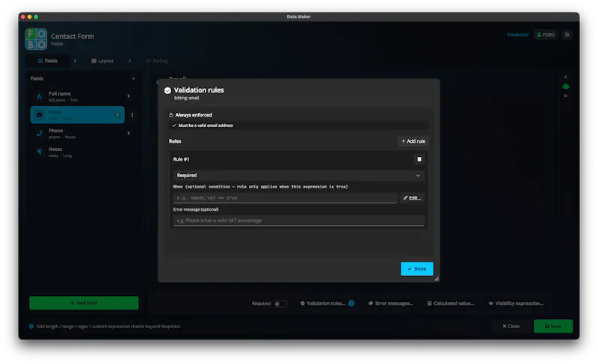Click the Close button
598x364 pixels.
tap(511, 327)
